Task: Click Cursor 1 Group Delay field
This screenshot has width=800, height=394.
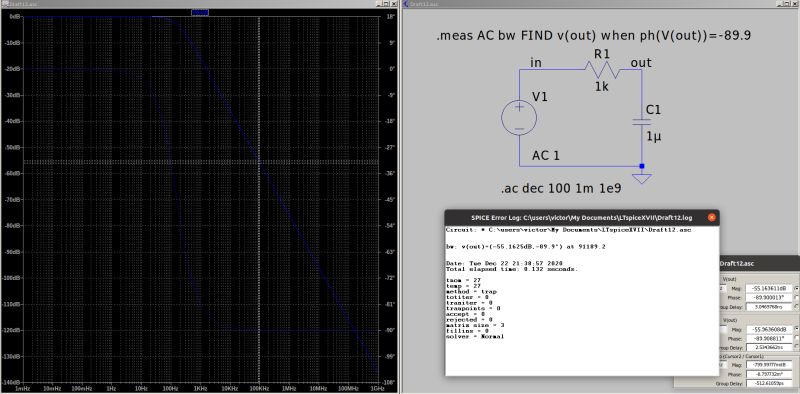Action: click(x=769, y=307)
